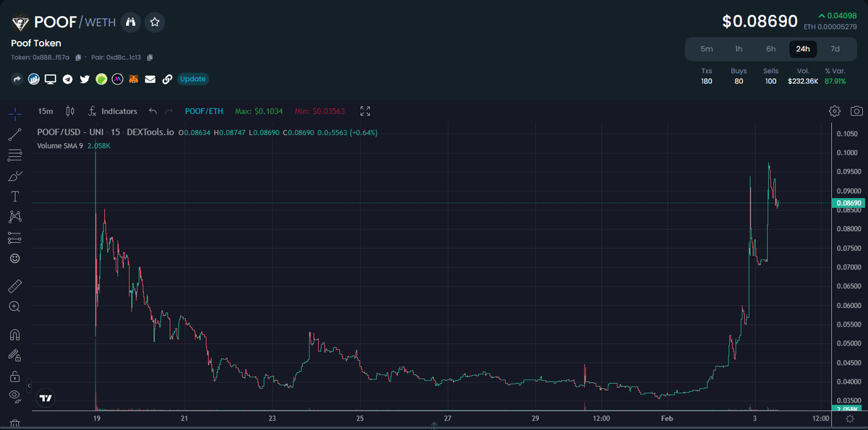Toggle the POOF/ETH price denomination
868x430 pixels.
[x=205, y=111]
